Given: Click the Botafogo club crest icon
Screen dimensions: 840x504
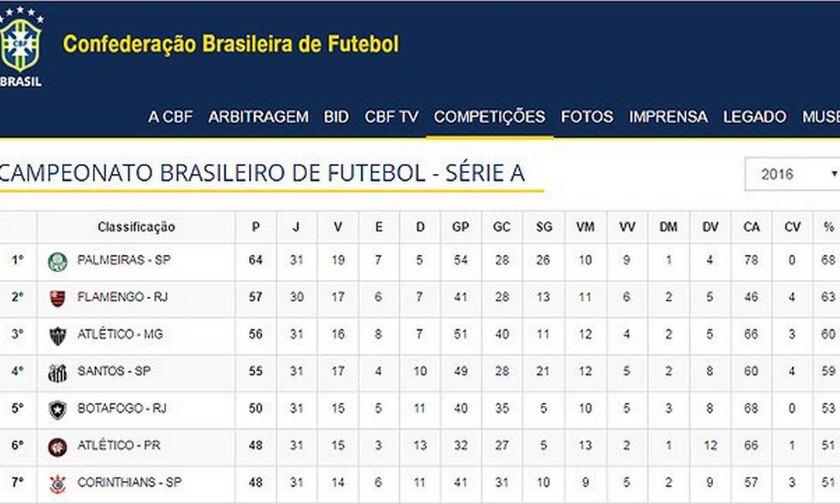Looking at the screenshot, I should point(57,409).
